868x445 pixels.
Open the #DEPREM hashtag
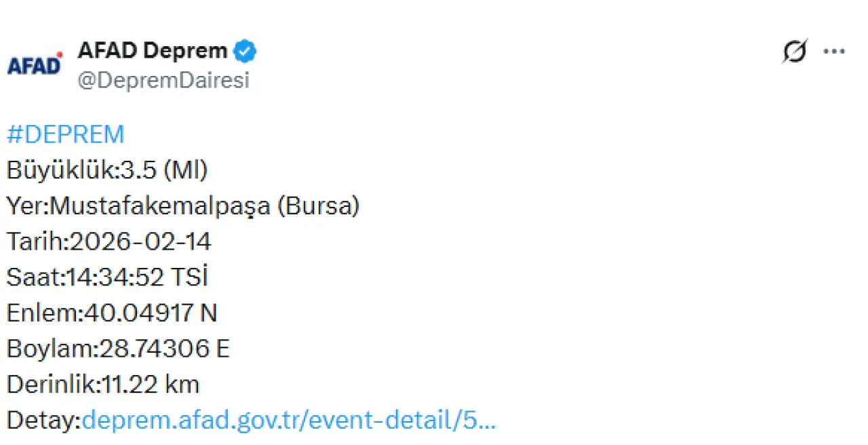tap(66, 134)
